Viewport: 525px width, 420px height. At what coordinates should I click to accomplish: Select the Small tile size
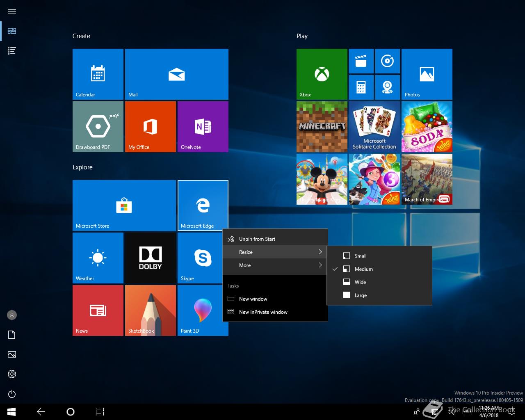[x=379, y=256]
